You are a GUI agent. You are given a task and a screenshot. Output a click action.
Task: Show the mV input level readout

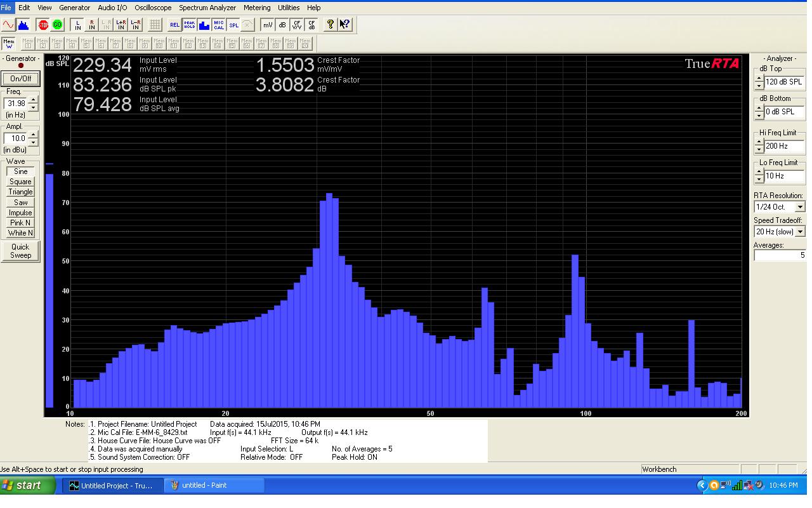click(268, 25)
